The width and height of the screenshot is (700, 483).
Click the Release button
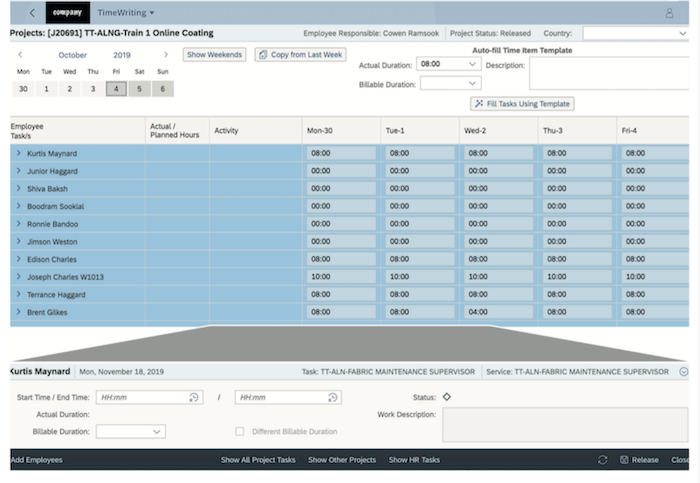(x=639, y=460)
